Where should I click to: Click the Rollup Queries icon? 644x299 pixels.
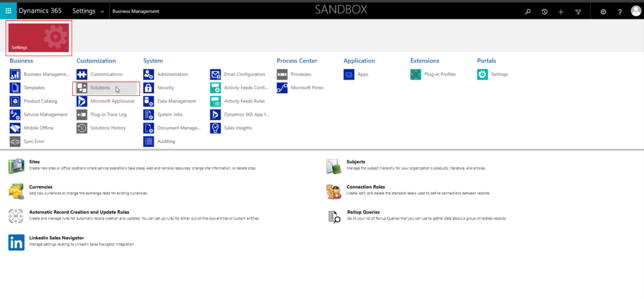[334, 217]
